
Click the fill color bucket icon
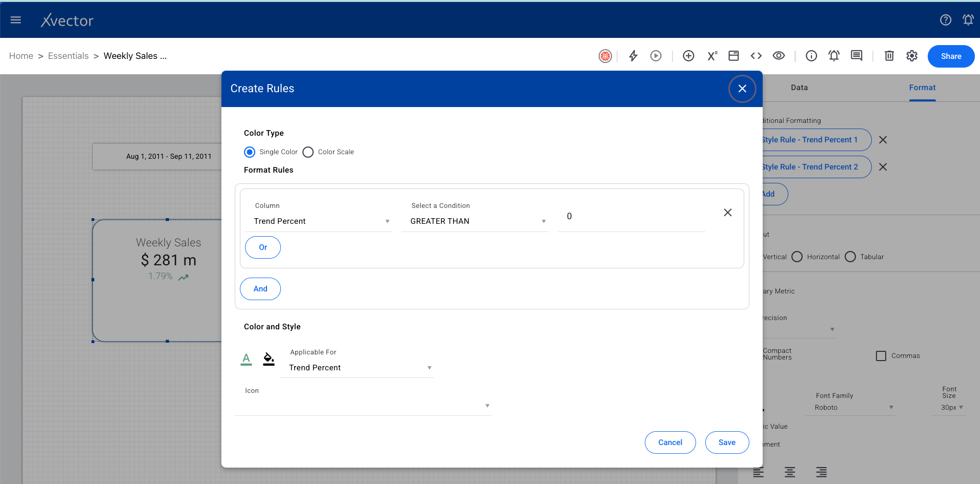pos(269,360)
